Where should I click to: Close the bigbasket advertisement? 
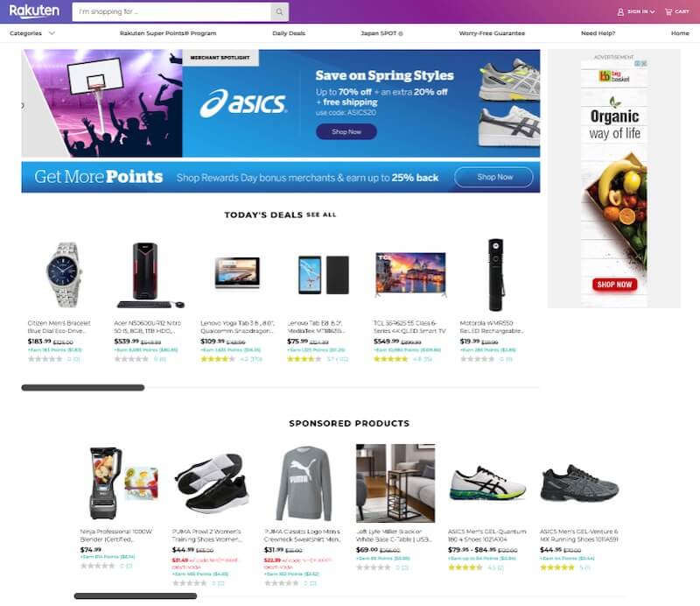click(x=644, y=63)
